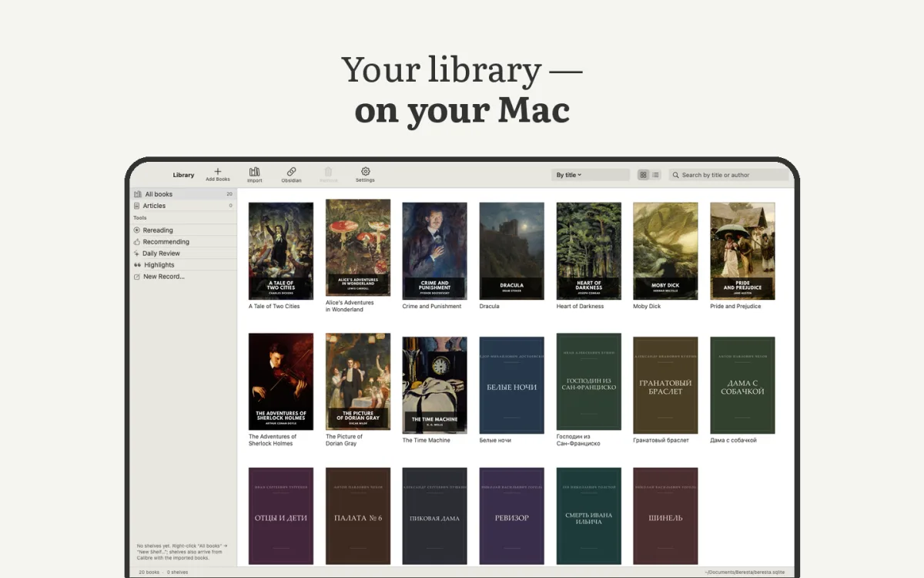Open the 'Отцы и дети' cover
This screenshot has height=578, width=924.
tap(281, 516)
